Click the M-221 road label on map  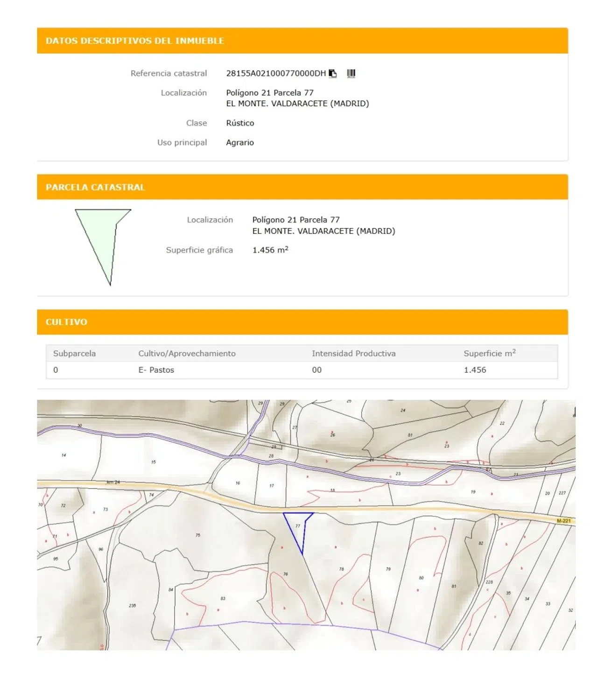(x=563, y=521)
